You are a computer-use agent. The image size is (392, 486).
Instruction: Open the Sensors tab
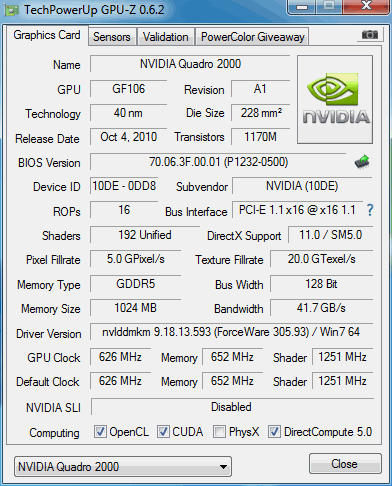112,37
